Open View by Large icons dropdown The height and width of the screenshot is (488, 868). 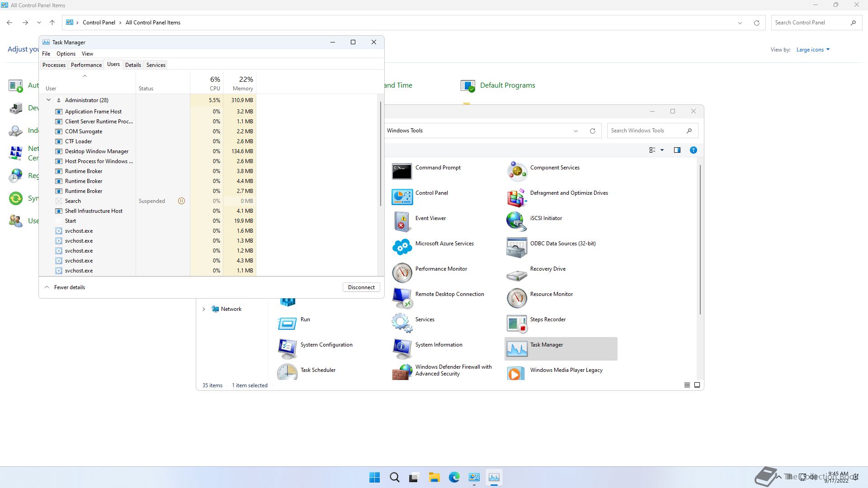(813, 50)
